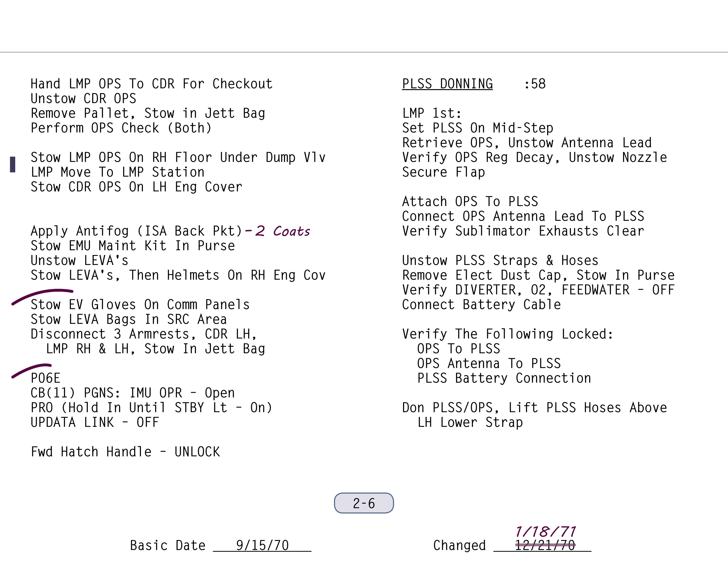Click the 2-6 page number button
The height and width of the screenshot is (563, 728).
tap(364, 503)
